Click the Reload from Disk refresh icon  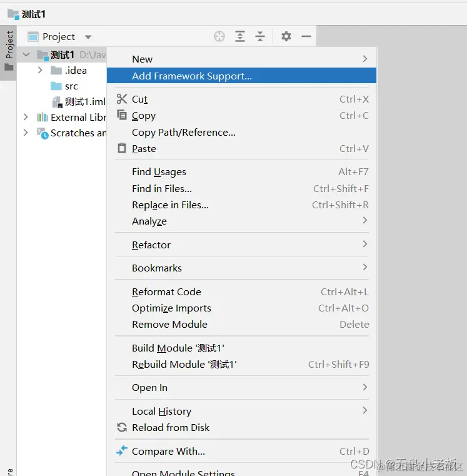(122, 427)
